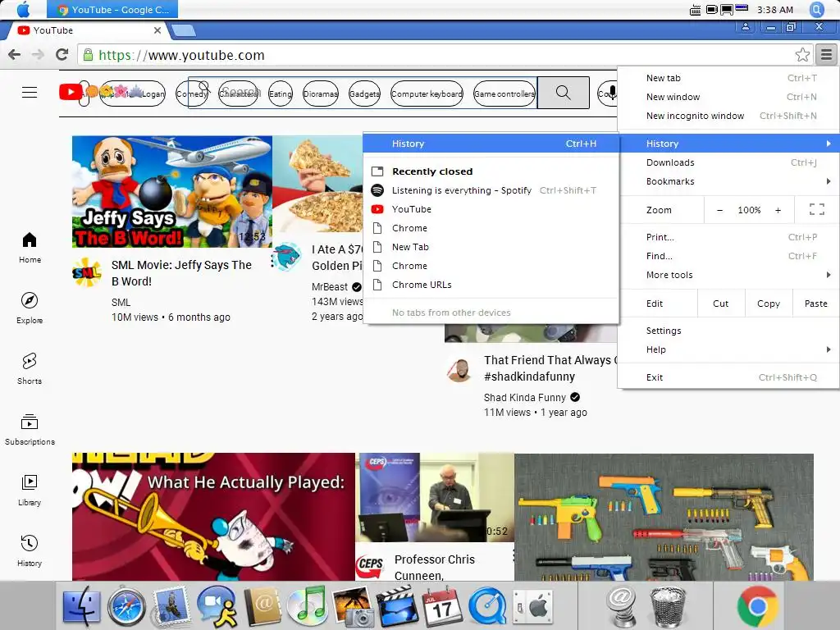Open Downloads from Chrome menu
The image size is (840, 630).
[x=728, y=162]
